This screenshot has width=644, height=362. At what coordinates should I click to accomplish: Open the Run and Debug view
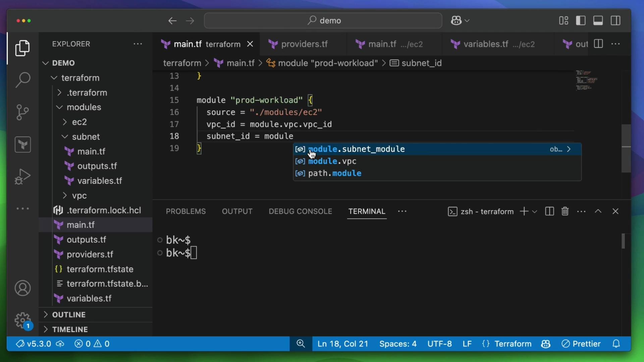[x=22, y=176]
